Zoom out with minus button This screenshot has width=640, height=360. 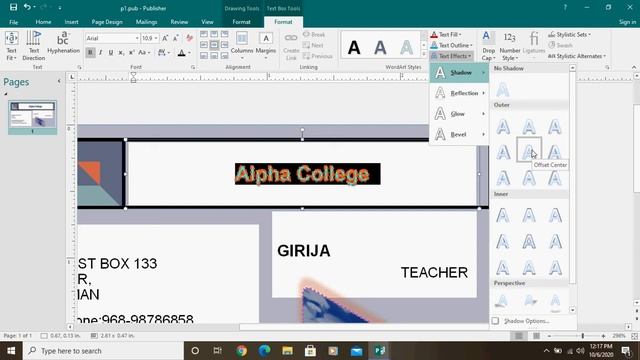549,336
